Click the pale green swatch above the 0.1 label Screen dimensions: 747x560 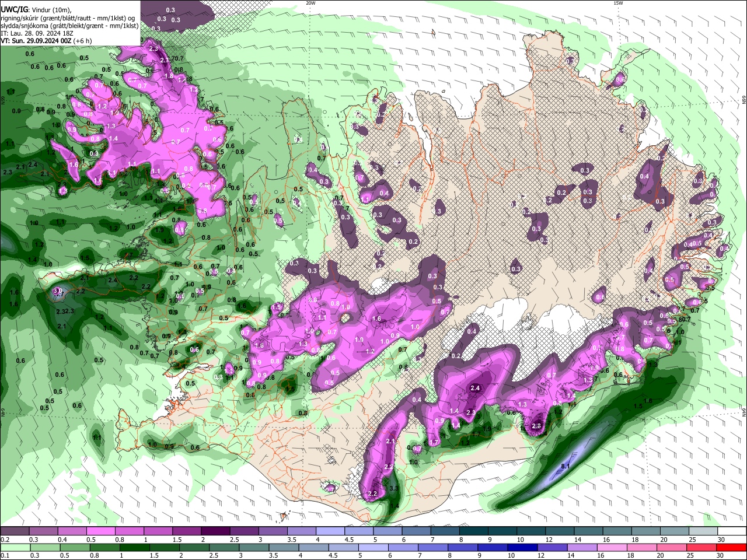15,547
